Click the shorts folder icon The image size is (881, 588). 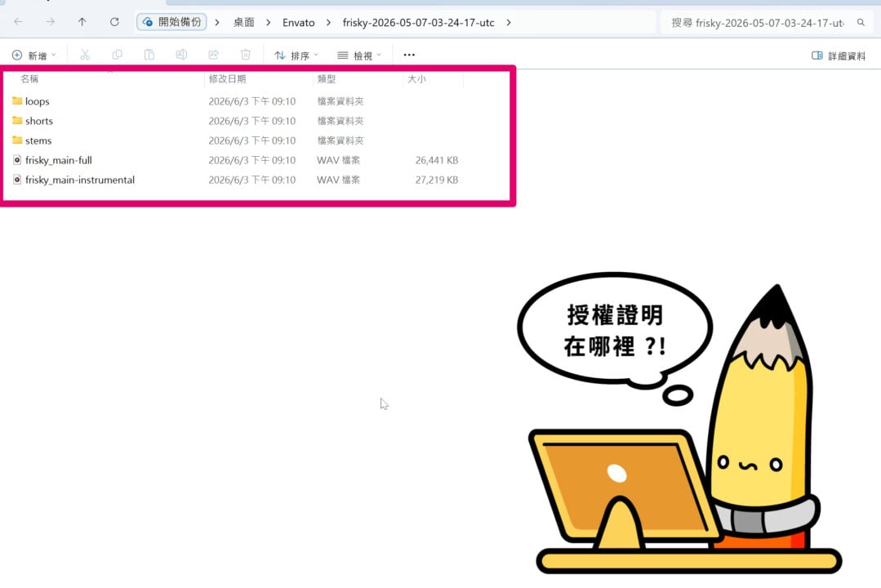point(17,120)
